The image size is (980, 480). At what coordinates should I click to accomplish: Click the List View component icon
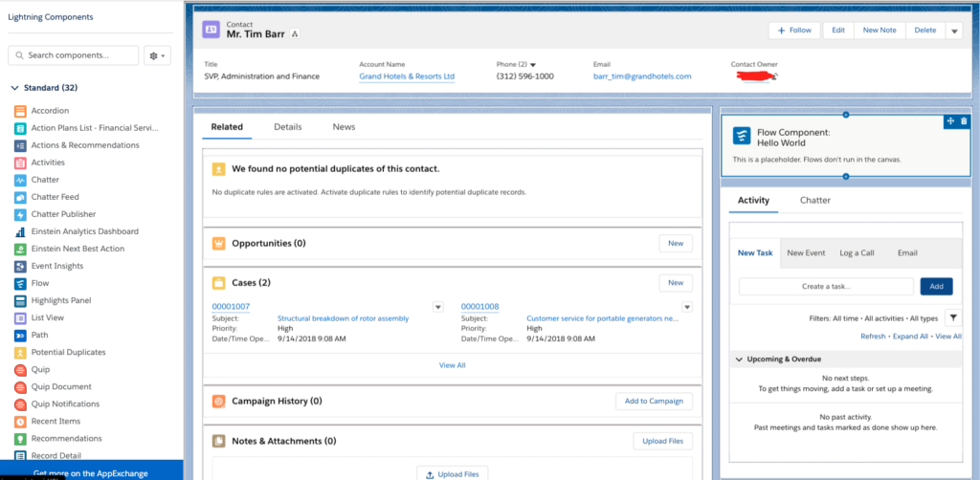tap(20, 318)
